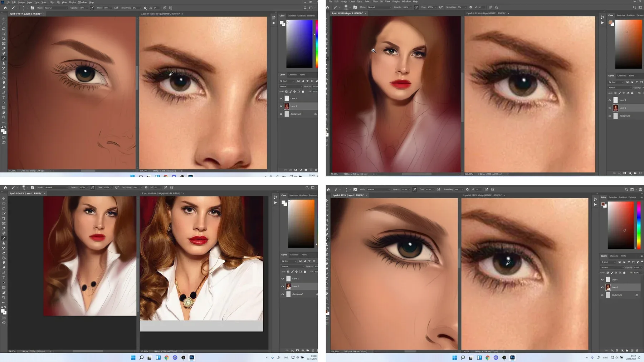The image size is (644, 362).
Task: Create a new layer in the 195% window
Action: point(632,351)
